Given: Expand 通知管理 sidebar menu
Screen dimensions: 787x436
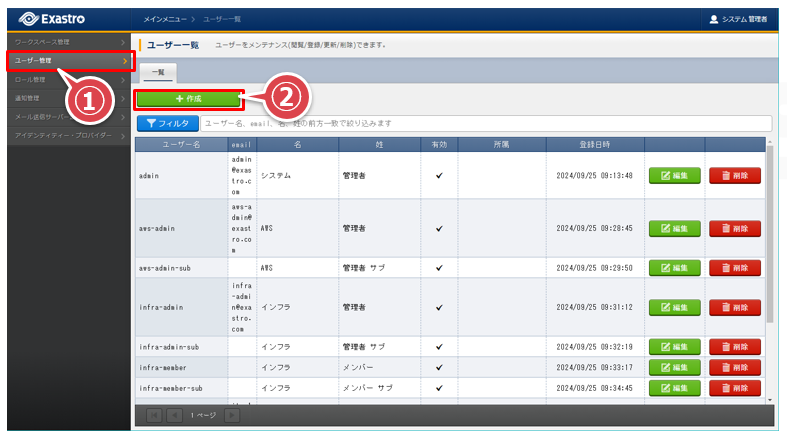Looking at the screenshot, I should tap(69, 98).
